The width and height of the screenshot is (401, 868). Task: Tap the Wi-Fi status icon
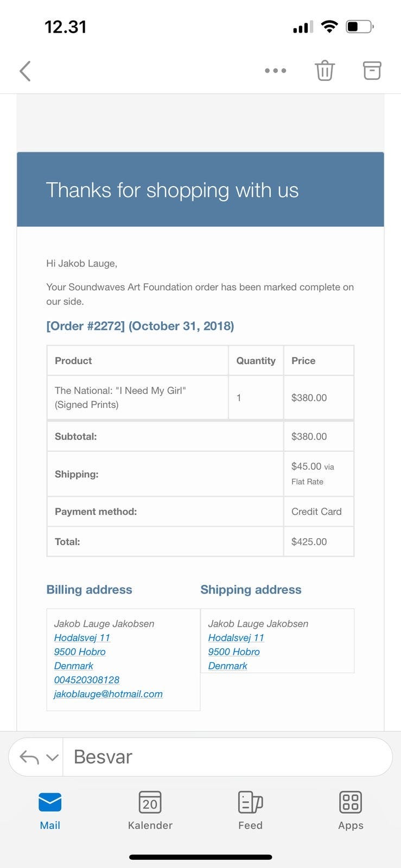click(329, 27)
